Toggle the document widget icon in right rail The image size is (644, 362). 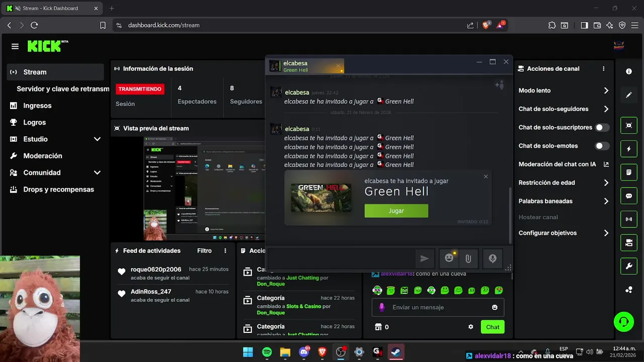click(x=629, y=172)
